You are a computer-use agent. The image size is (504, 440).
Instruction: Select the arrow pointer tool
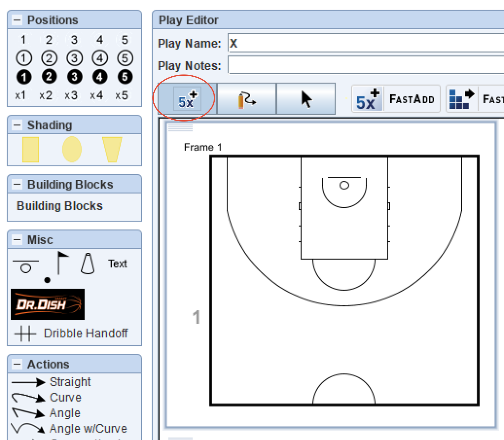point(306,99)
